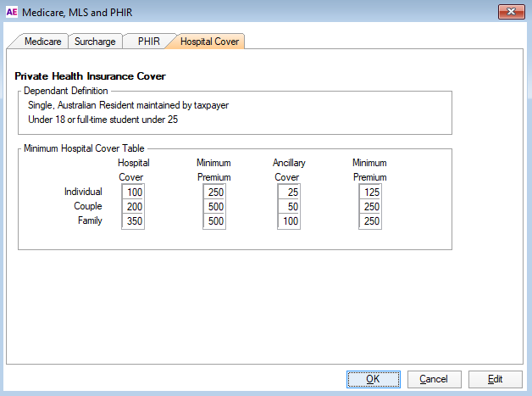Screen dimensions: 532x396
Task: Click the AE application icon in title bar
Action: tap(11, 12)
